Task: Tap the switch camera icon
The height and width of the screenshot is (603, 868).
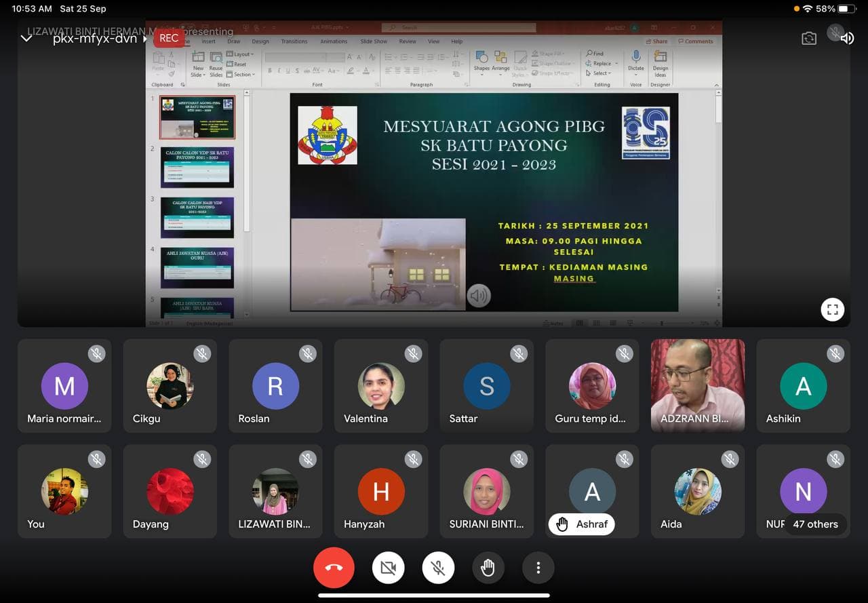Action: (809, 39)
